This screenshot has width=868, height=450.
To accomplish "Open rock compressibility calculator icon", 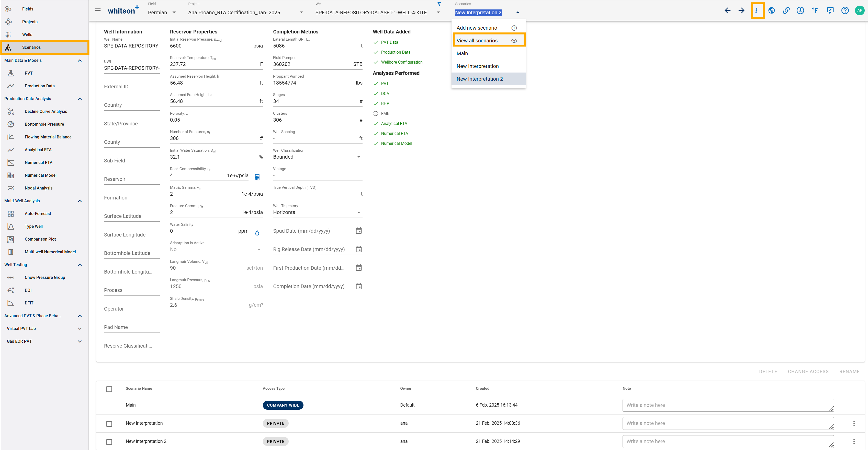I will 257,177.
